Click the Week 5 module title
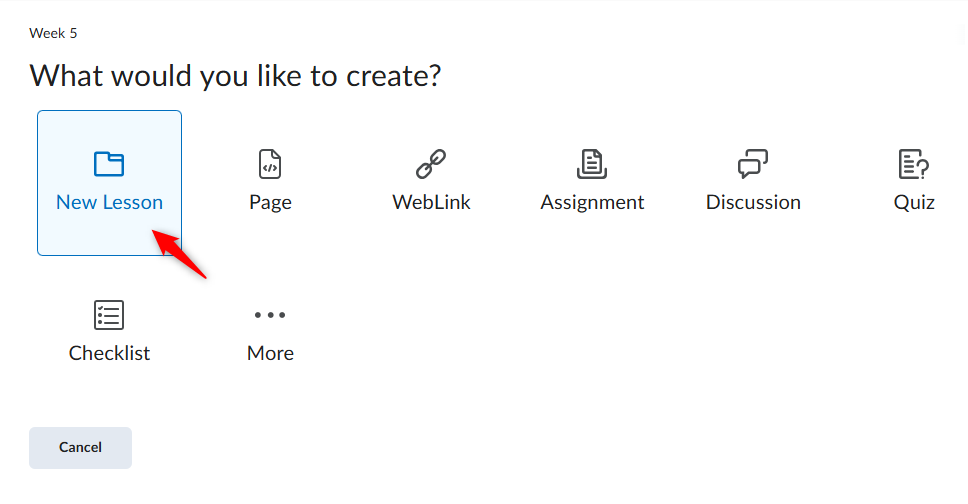This screenshot has width=968, height=504. [x=53, y=33]
